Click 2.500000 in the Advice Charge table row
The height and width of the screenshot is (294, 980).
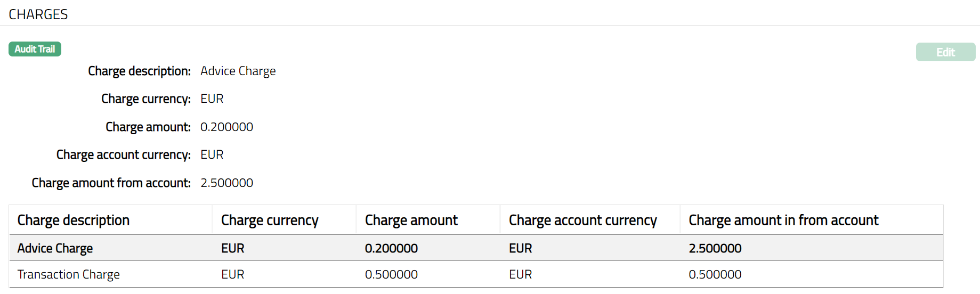point(715,248)
